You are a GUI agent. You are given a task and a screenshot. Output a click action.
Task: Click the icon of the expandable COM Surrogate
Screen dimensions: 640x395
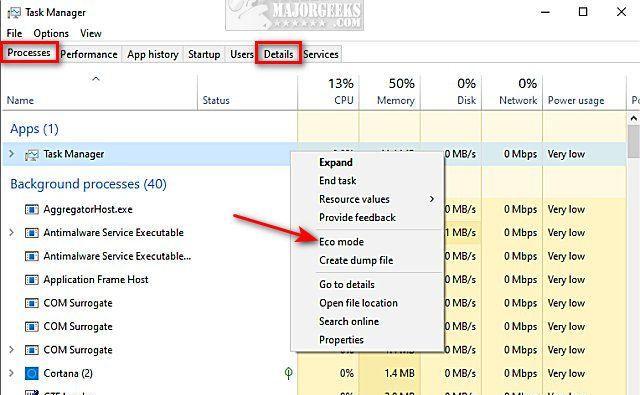point(31,351)
